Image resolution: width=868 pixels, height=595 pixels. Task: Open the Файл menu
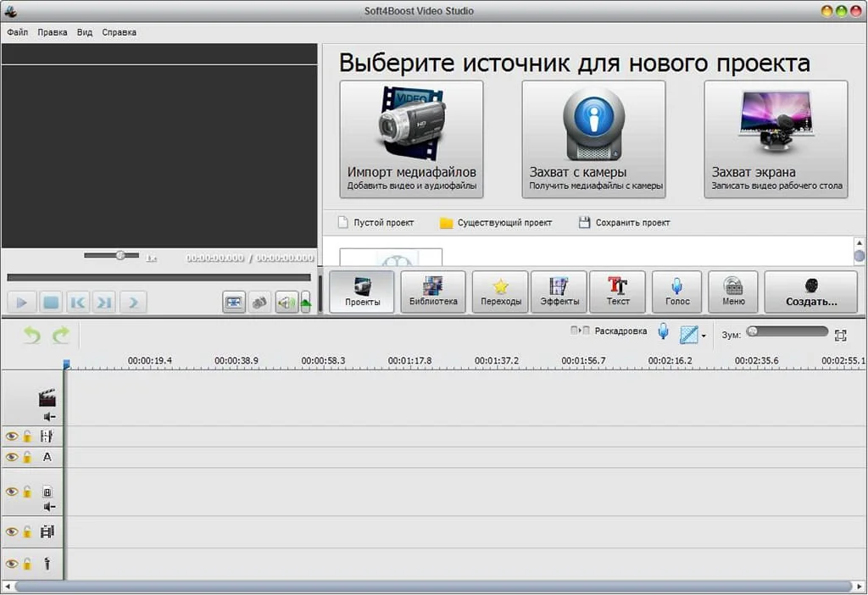(x=18, y=32)
